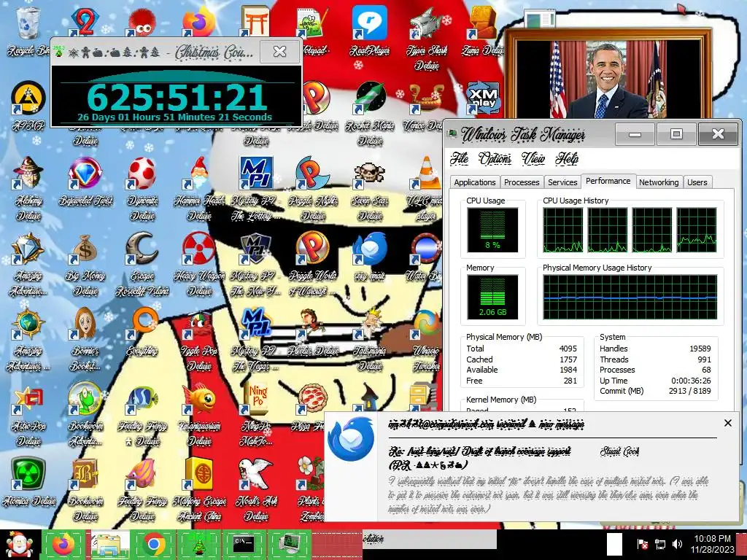Launch Rocket Mania Deluxe shortcut
747x560 pixels.
click(x=370, y=99)
